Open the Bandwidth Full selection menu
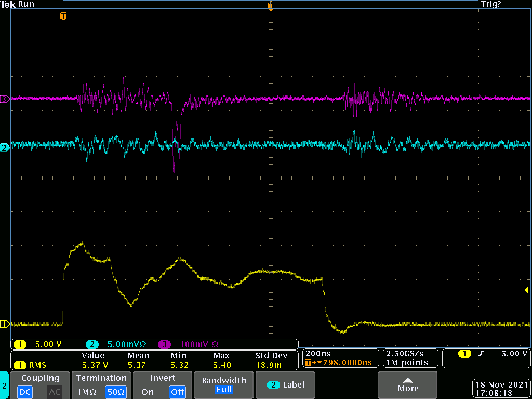This screenshot has width=532, height=399. pyautogui.click(x=223, y=385)
